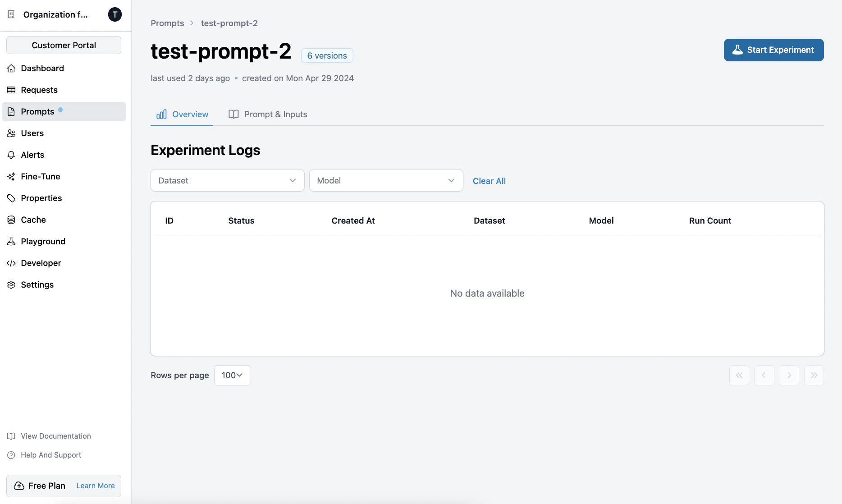Change rows per page from 100
Screen dimensions: 842x504
pos(232,375)
